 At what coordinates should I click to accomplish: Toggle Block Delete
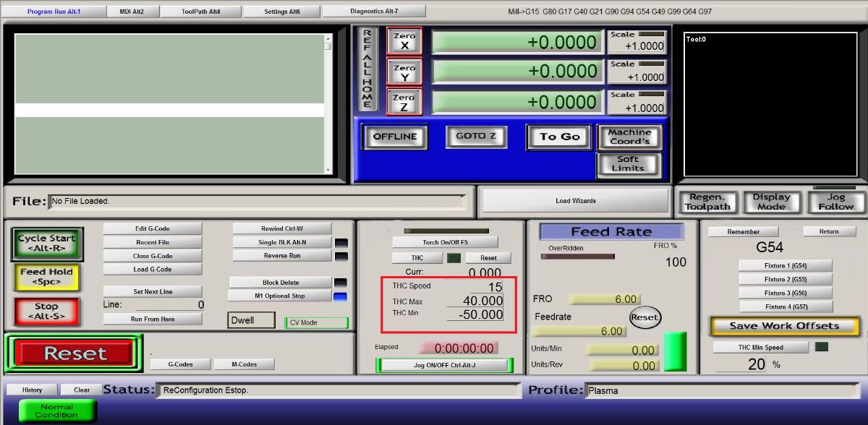pos(281,282)
